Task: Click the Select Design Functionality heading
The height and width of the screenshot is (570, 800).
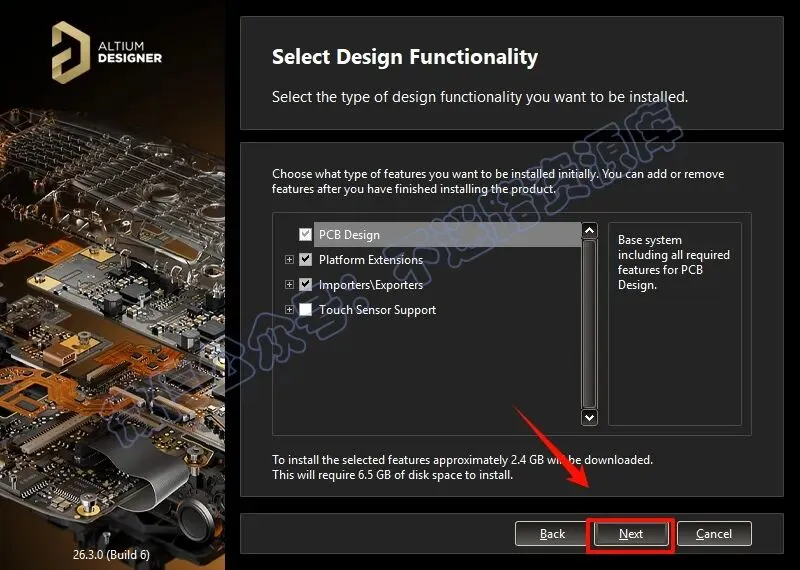Action: click(x=405, y=57)
